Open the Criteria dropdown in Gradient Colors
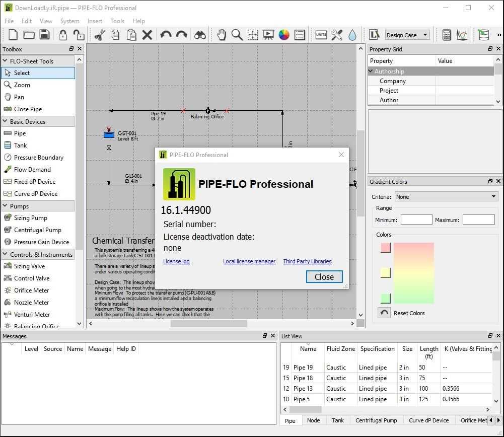This screenshot has height=437, width=504. coord(445,196)
